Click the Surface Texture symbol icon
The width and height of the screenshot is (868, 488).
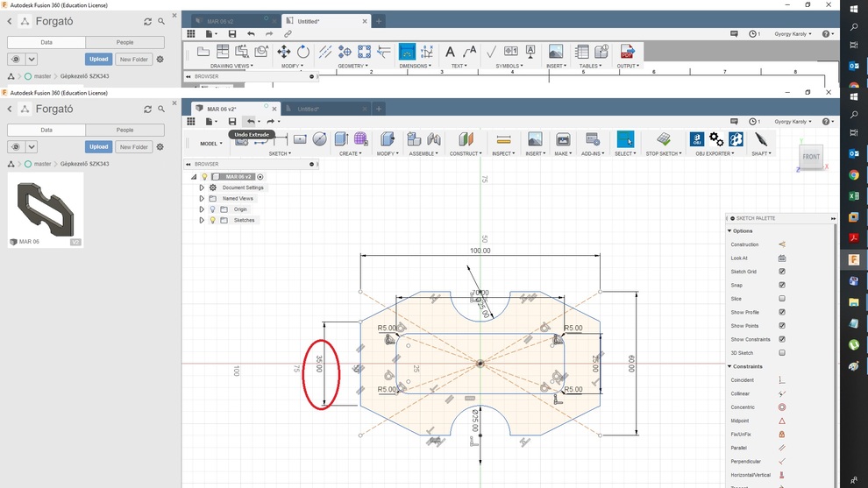tap(491, 52)
